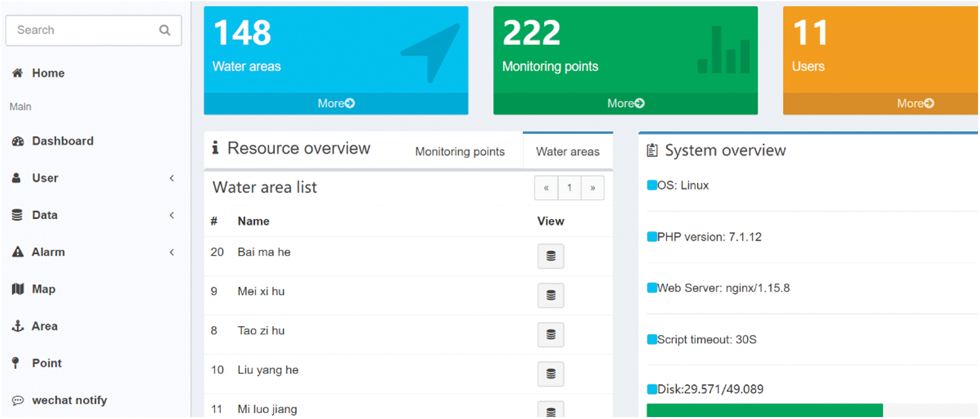Open the database view icon for Bai ma he
Screen dimensions: 980x419
(550, 256)
